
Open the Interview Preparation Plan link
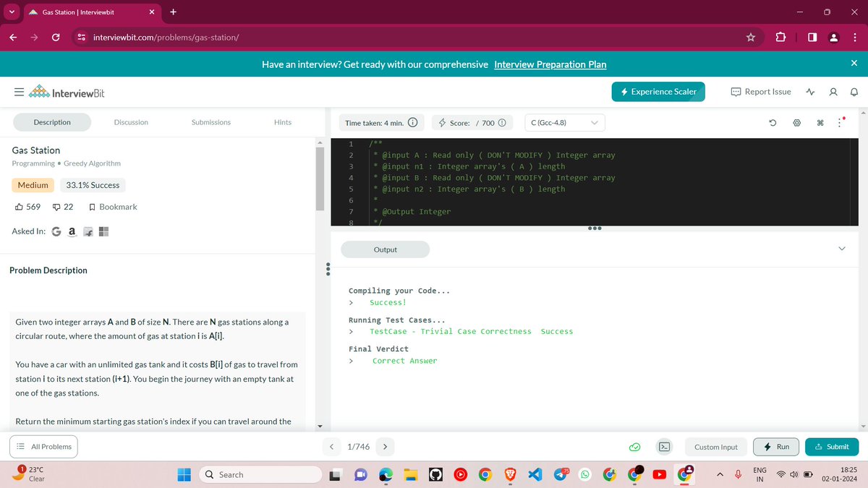550,64
